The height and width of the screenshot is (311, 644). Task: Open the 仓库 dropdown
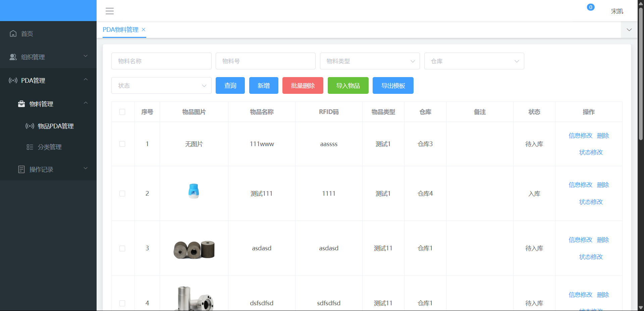(474, 61)
